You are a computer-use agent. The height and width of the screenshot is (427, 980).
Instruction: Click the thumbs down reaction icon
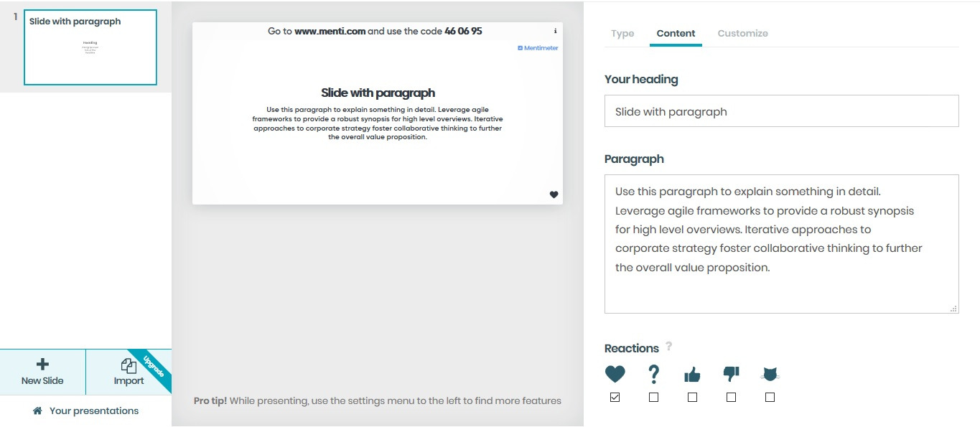coord(731,374)
